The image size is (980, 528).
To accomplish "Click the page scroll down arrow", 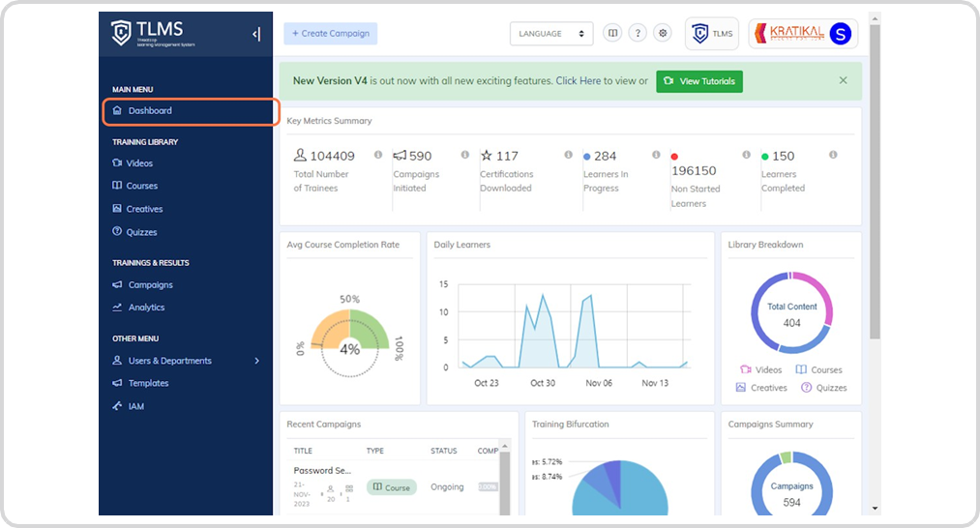I will [875, 509].
